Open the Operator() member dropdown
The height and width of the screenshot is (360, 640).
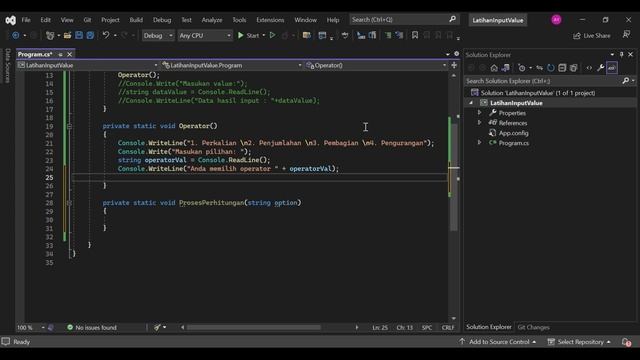coord(376,65)
